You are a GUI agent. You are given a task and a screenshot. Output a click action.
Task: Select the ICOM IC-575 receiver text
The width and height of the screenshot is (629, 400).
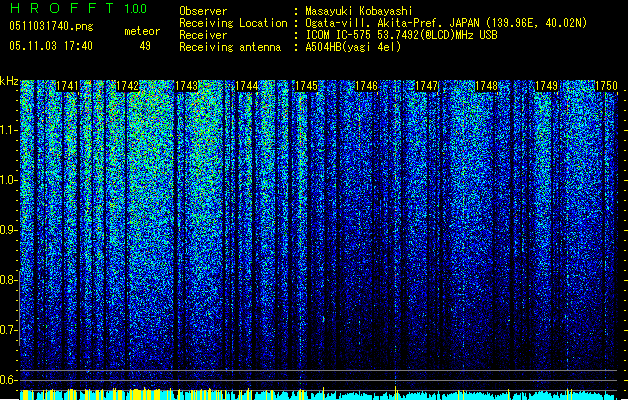pos(401,35)
